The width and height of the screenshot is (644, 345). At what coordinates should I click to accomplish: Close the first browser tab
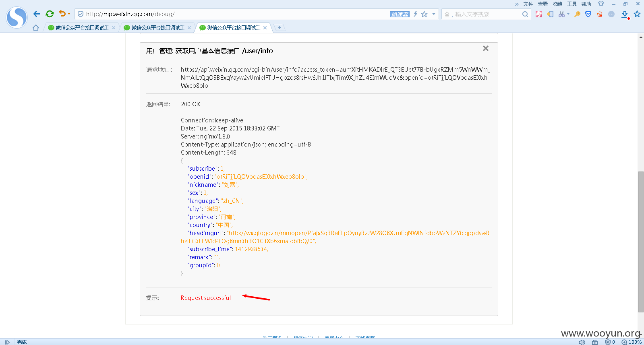click(114, 28)
